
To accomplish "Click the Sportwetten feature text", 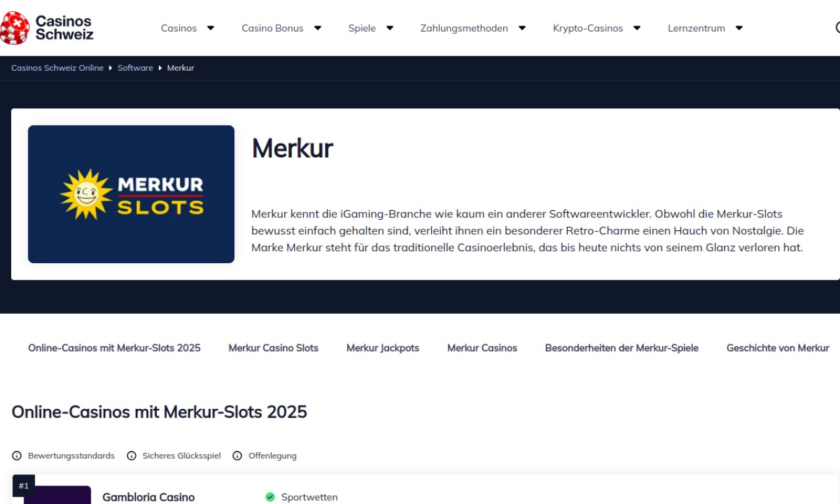I will [309, 497].
